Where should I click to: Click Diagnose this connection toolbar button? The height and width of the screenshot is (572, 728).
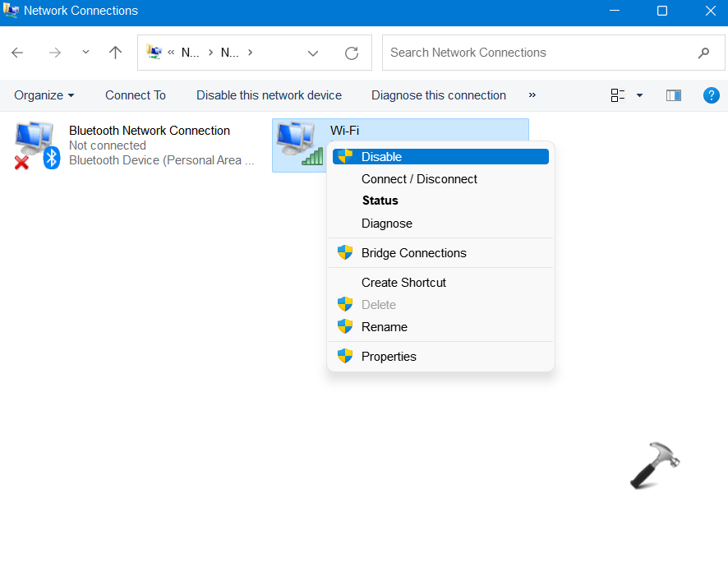[438, 95]
